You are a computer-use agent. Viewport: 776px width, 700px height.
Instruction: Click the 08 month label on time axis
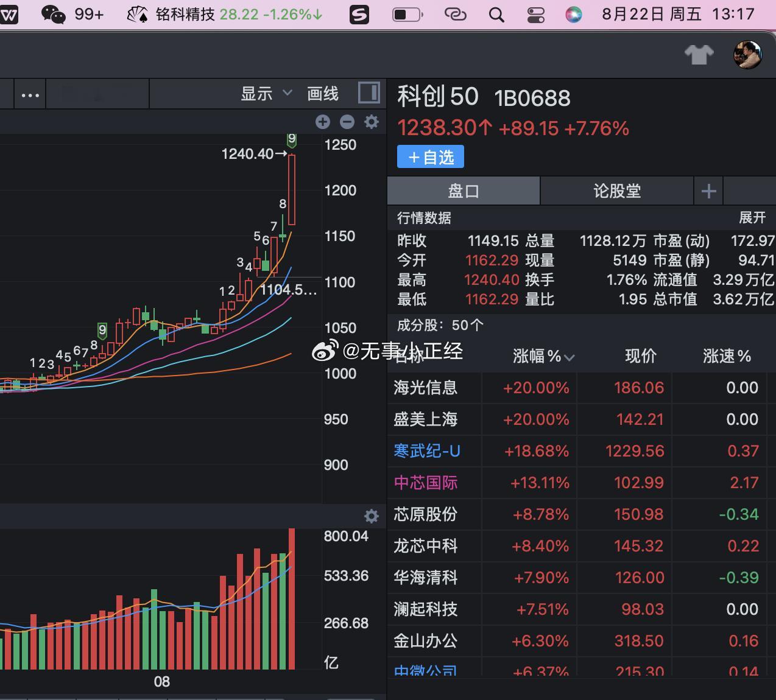tap(161, 682)
